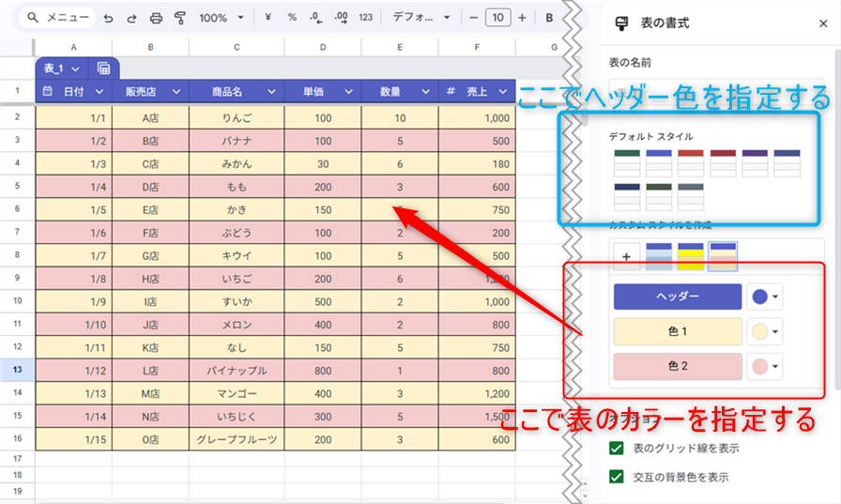Apply yen currency format
The image size is (841, 504).
[x=268, y=18]
